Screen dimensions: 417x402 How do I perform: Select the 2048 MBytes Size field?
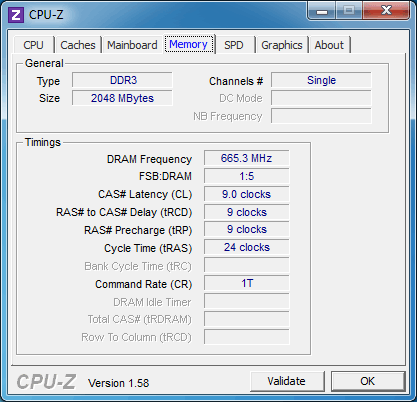[122, 98]
